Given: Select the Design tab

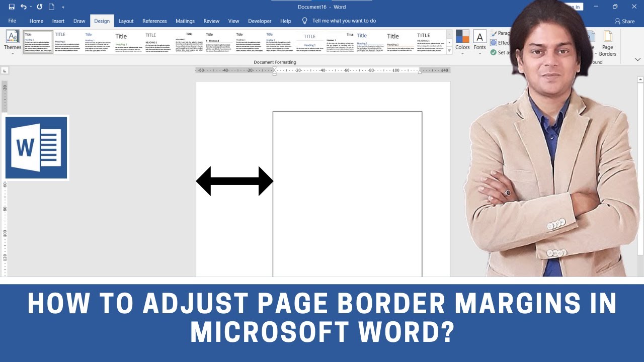Looking at the screenshot, I should 102,21.
